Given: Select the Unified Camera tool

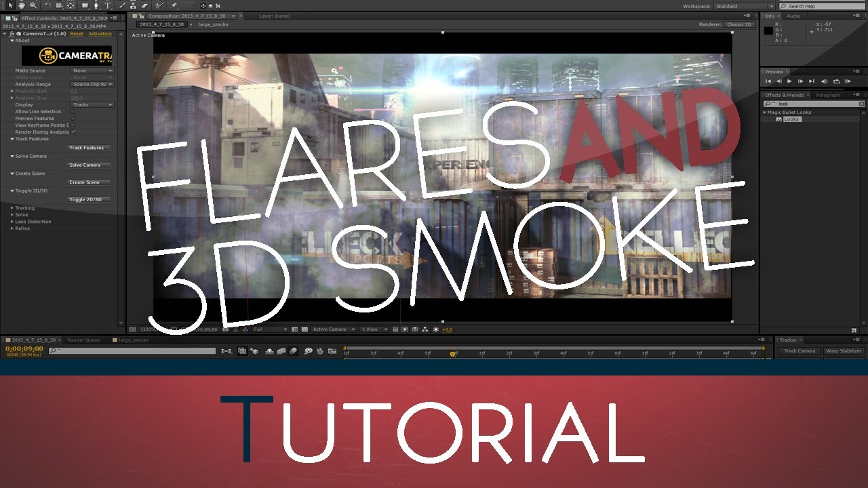Looking at the screenshot, I should click(x=60, y=5).
